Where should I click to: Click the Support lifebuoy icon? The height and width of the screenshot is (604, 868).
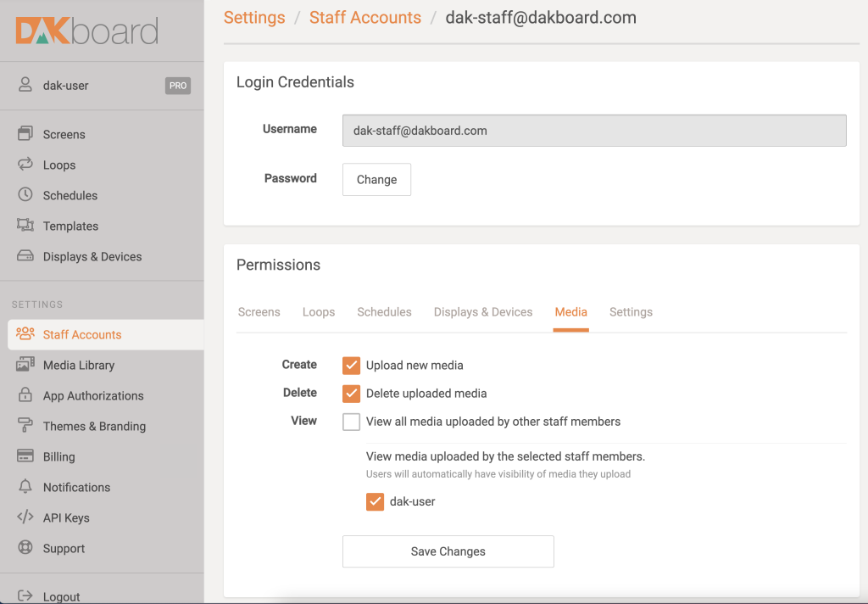(x=25, y=547)
